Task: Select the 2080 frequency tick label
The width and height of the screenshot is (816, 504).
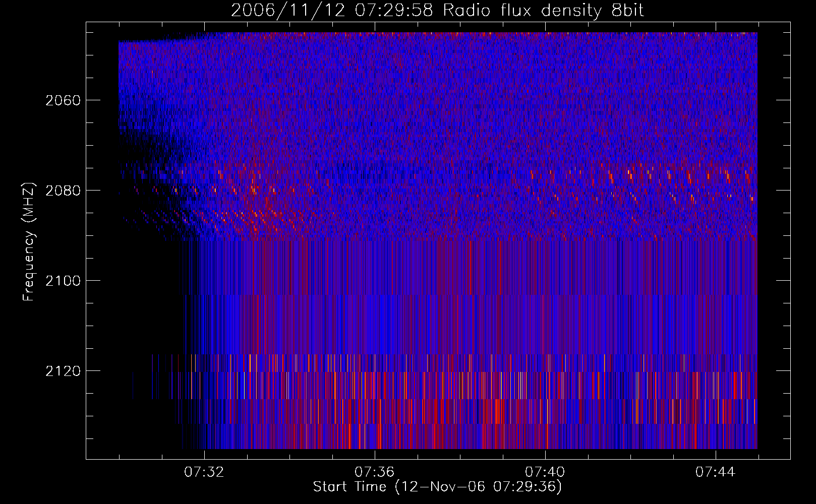Action: coord(63,191)
